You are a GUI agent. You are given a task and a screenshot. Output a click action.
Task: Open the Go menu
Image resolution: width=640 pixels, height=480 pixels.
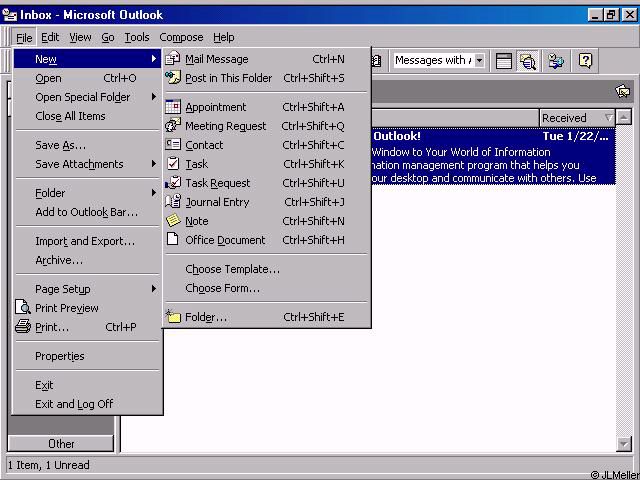(108, 37)
